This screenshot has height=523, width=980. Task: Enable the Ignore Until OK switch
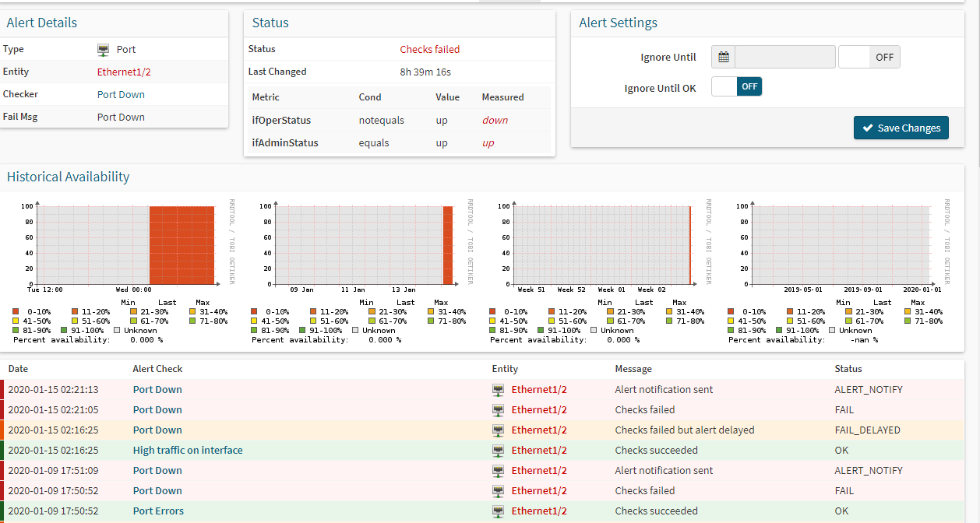pos(736,86)
